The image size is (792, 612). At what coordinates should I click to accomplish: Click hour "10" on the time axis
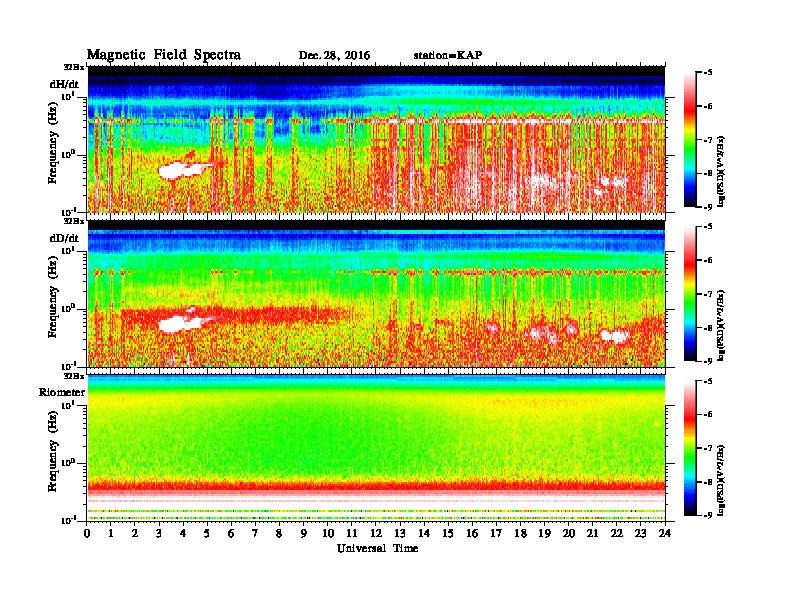[328, 534]
